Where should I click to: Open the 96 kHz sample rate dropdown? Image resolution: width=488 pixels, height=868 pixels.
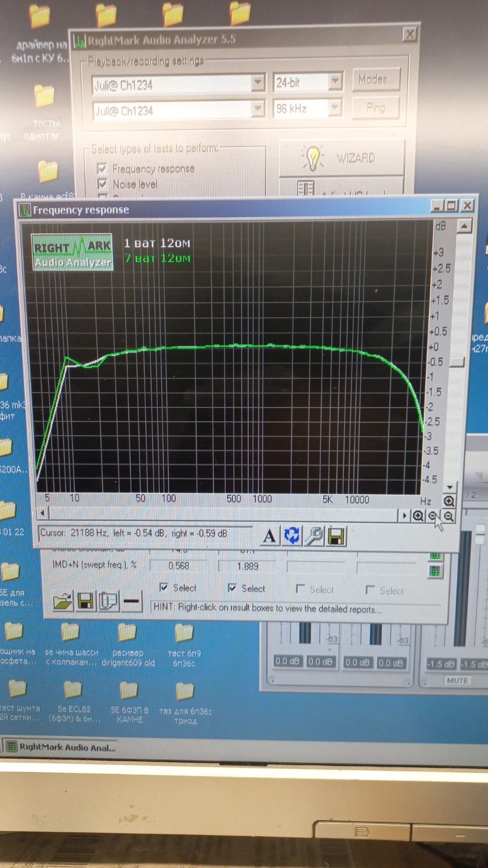point(335,108)
